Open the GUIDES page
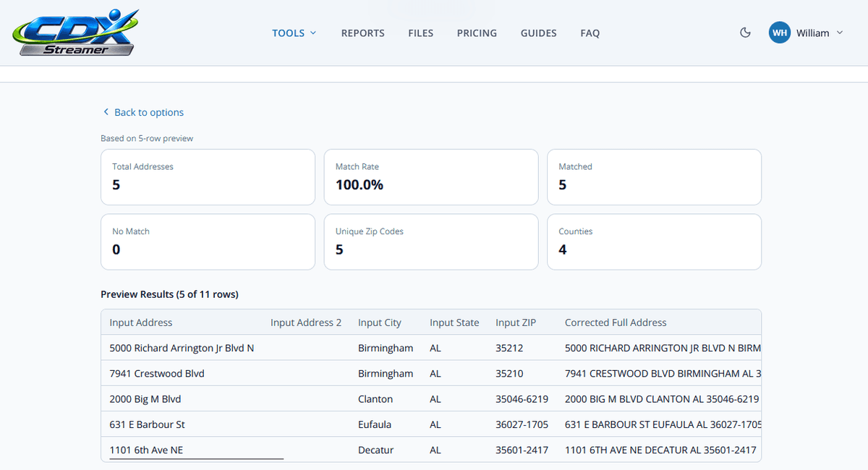Image resolution: width=868 pixels, height=470 pixels. [x=539, y=33]
